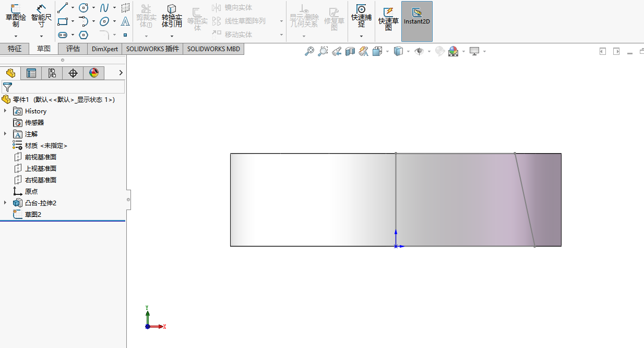Open dropdown arrow under 智能尺寸
644x348 pixels.
[41, 36]
